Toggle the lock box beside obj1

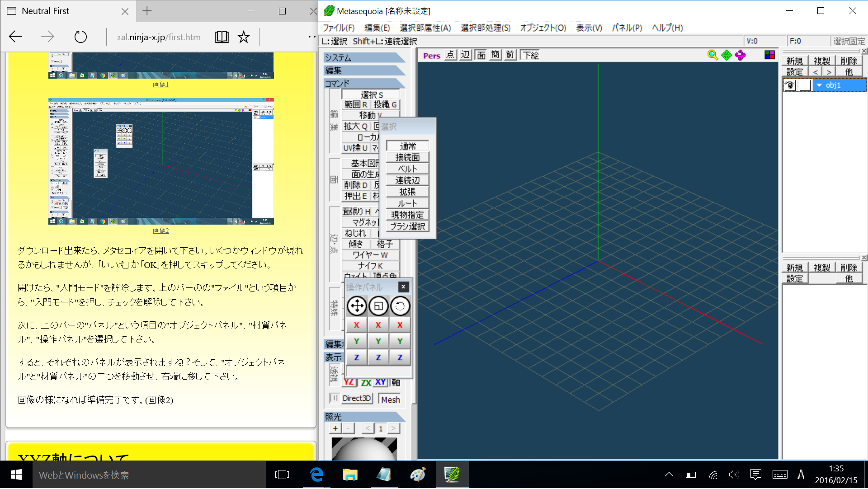point(805,85)
